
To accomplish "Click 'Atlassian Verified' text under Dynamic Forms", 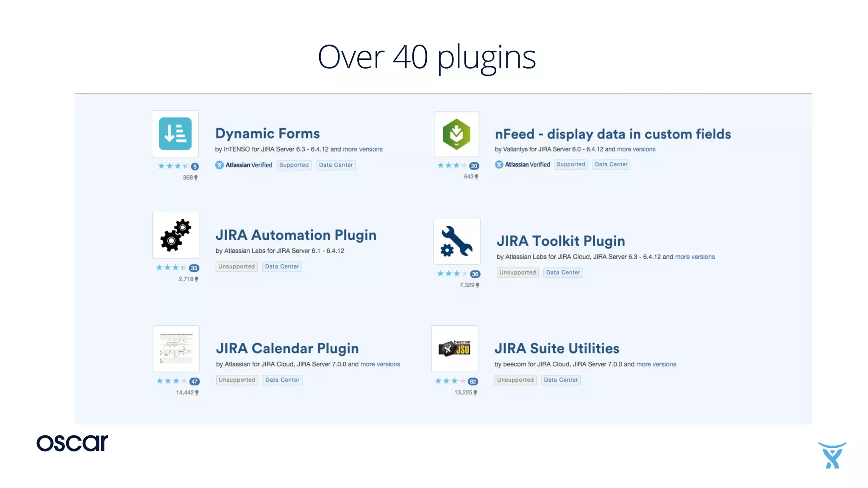I will point(249,165).
